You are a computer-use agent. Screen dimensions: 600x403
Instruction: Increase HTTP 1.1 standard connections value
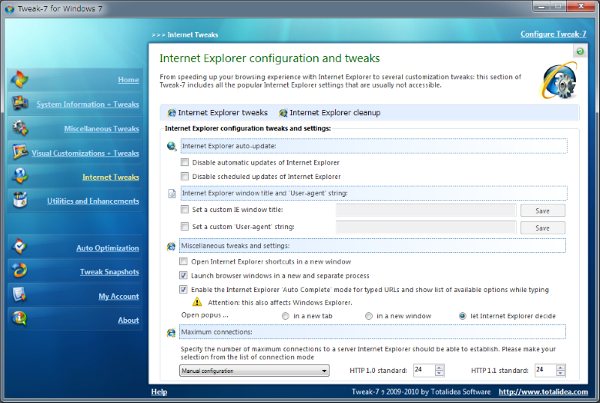point(561,367)
